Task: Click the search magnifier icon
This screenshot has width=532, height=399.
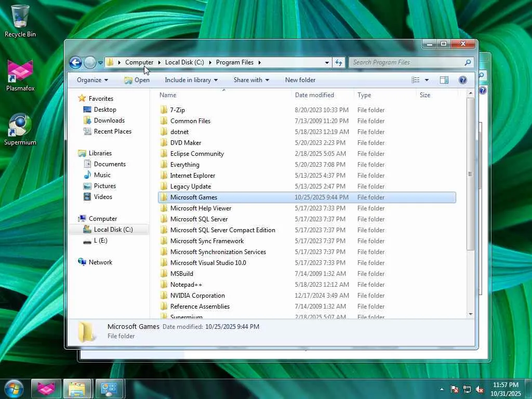Action: pos(468,62)
